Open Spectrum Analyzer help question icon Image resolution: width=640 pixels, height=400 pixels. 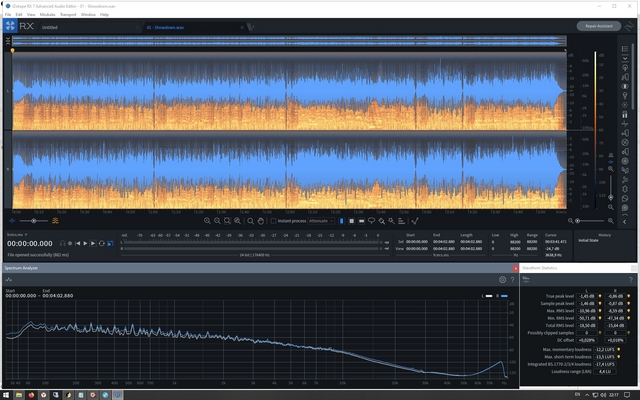[x=513, y=280]
